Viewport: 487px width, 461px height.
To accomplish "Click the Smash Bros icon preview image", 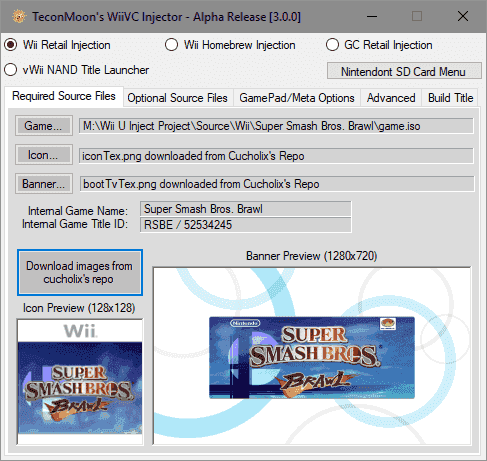I will (x=80, y=382).
